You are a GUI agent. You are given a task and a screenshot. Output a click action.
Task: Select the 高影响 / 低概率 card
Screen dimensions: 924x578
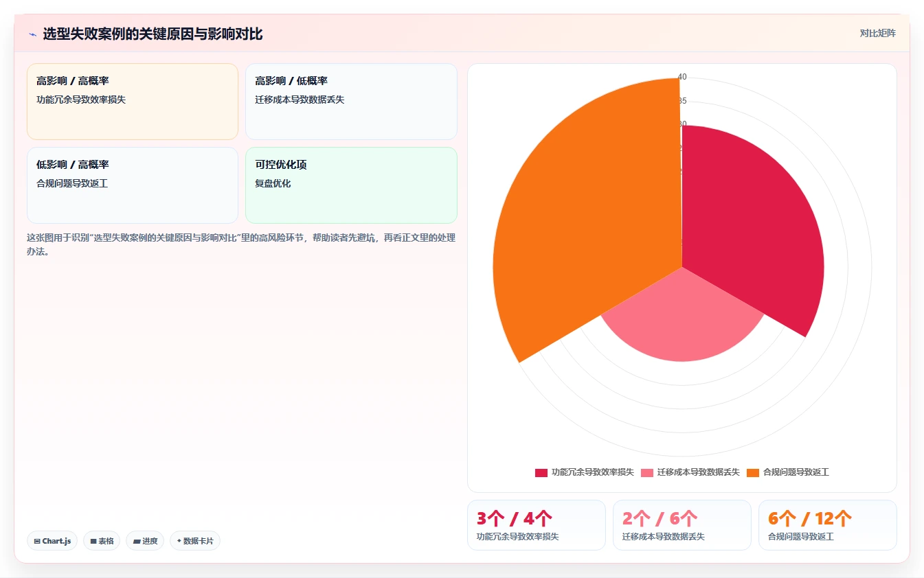coord(351,102)
